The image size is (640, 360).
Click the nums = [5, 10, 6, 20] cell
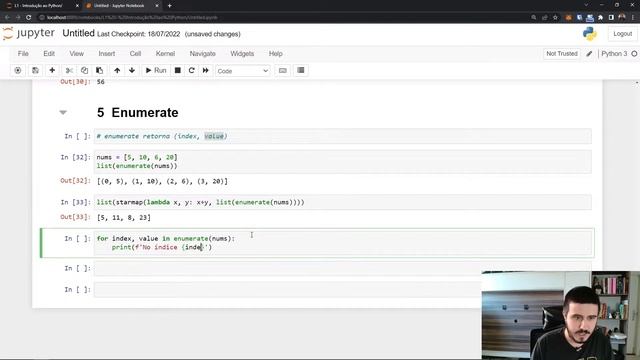[x=342, y=162]
